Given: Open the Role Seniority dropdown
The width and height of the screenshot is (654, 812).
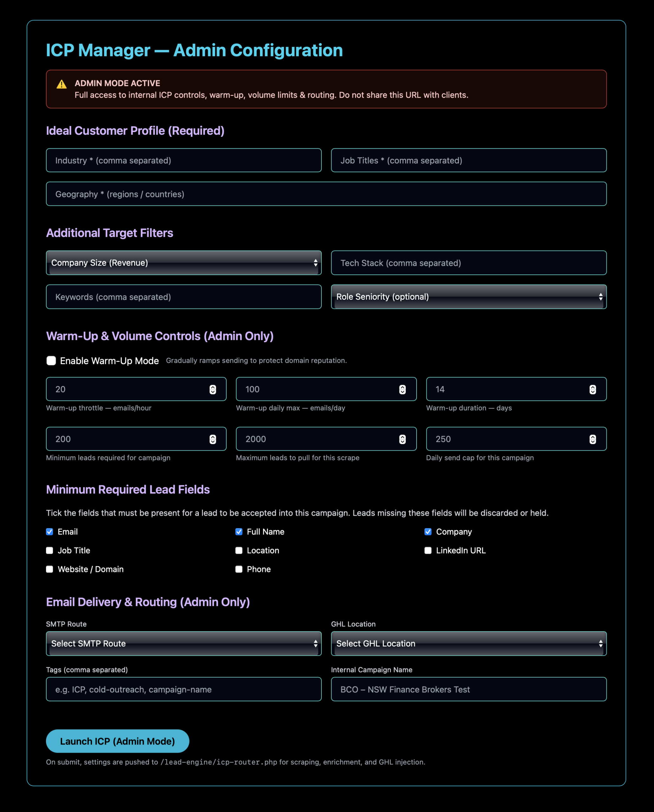Looking at the screenshot, I should point(468,297).
